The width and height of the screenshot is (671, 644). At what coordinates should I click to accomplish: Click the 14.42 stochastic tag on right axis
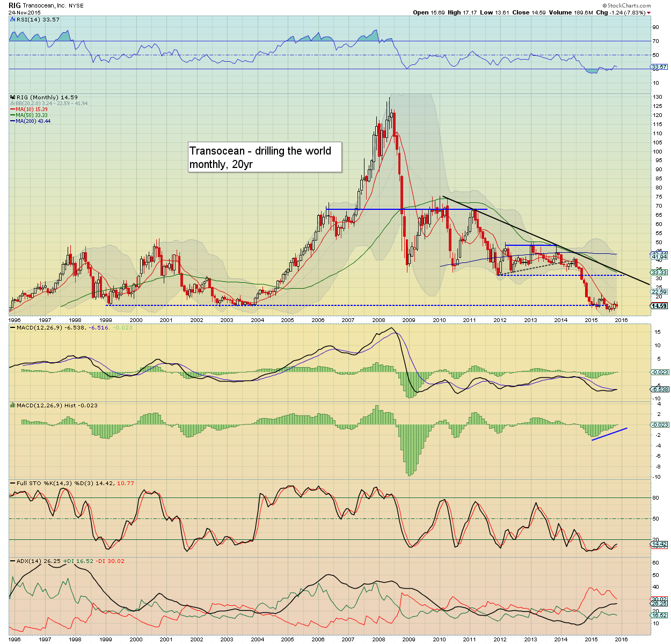click(659, 544)
